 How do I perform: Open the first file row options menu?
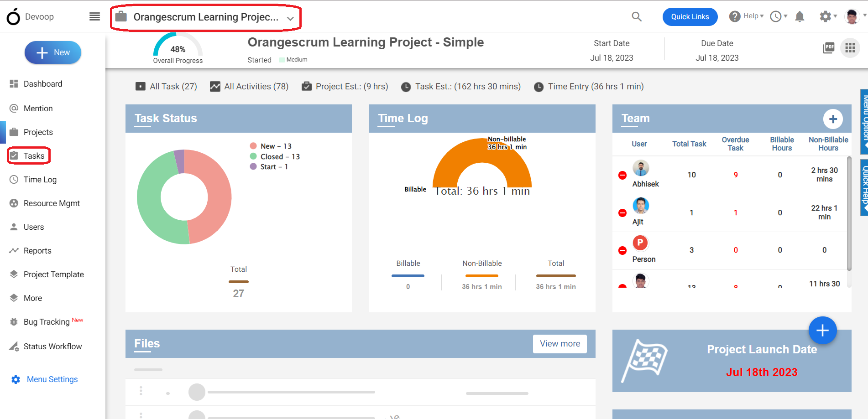[141, 391]
